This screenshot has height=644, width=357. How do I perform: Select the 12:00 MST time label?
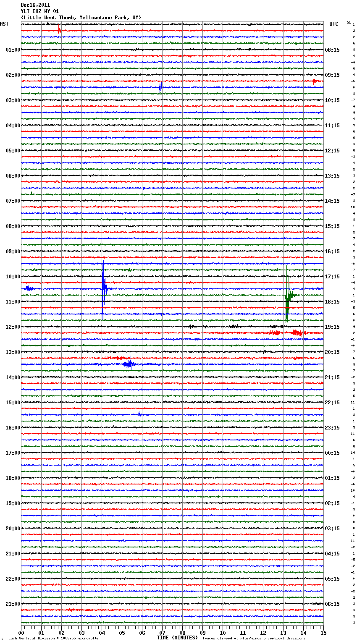[x=13, y=327]
